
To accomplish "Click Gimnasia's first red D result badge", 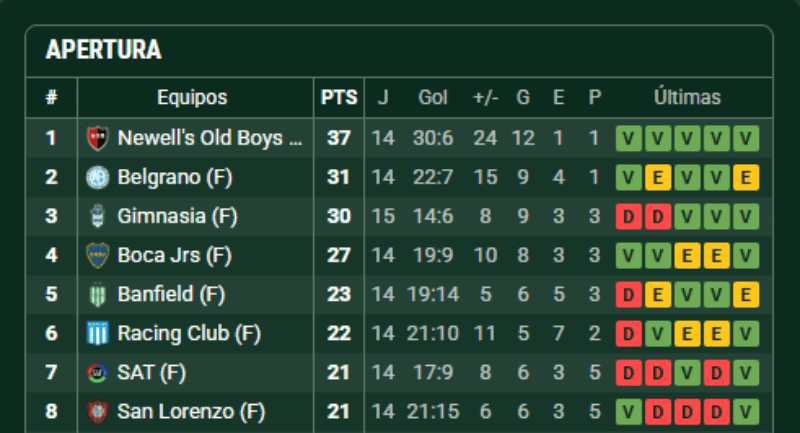I will tap(628, 216).
